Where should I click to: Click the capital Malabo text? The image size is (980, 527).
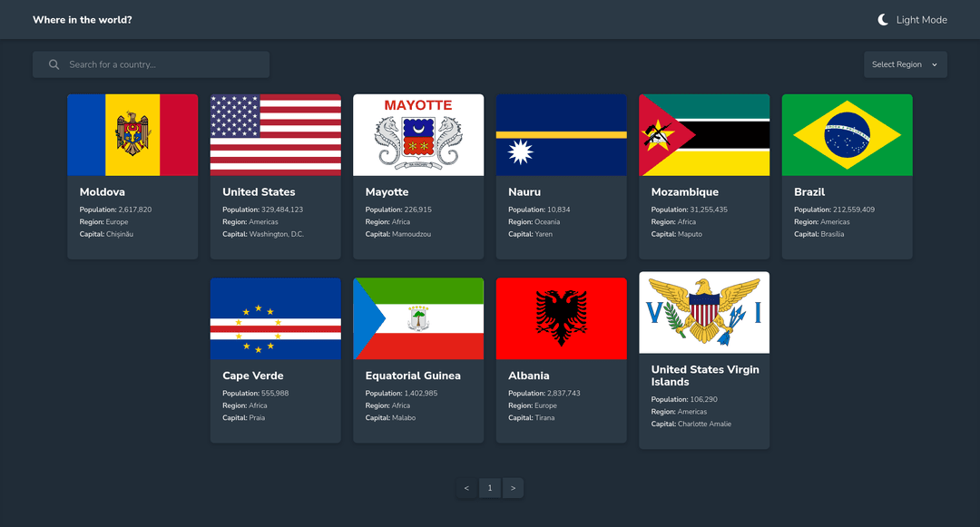point(390,418)
